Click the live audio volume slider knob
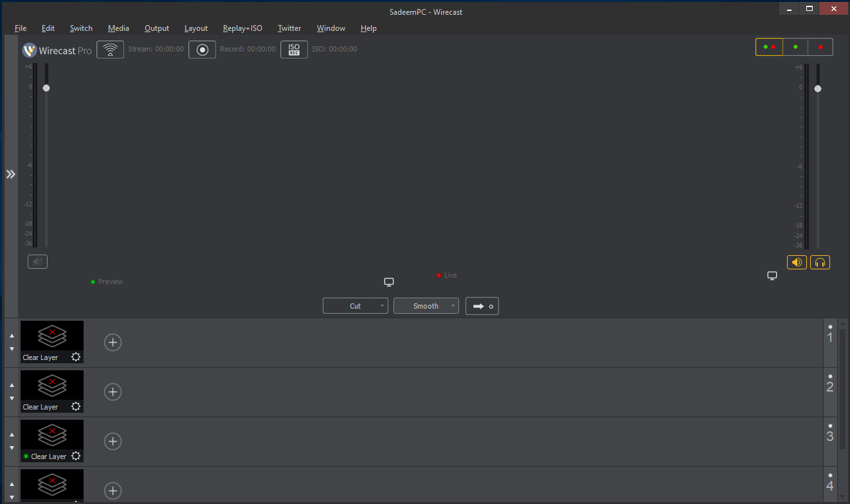 [x=818, y=89]
